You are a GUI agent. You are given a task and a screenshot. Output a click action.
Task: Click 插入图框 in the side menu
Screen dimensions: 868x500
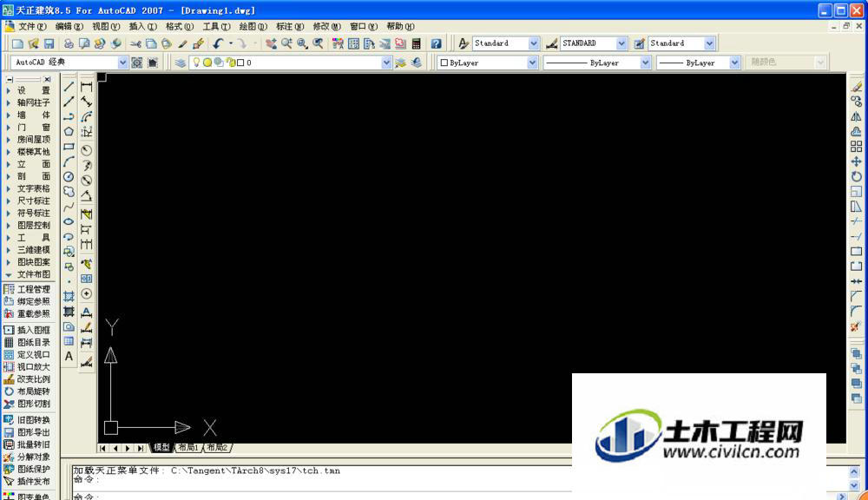28,330
